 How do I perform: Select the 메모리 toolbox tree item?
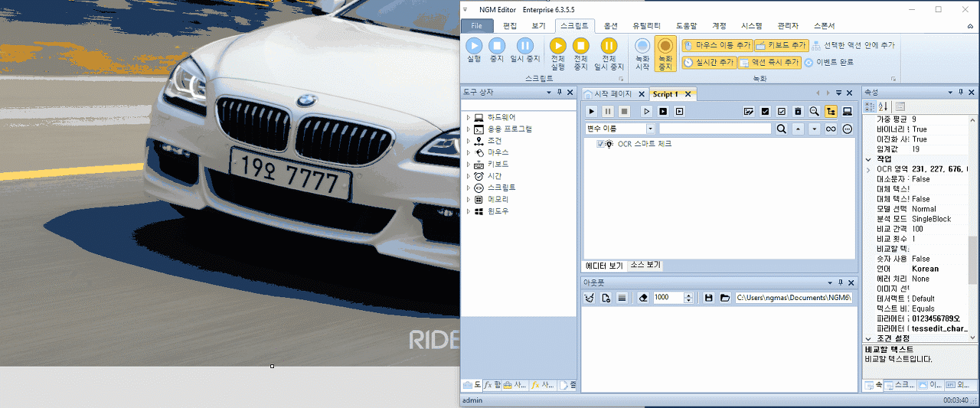(498, 200)
